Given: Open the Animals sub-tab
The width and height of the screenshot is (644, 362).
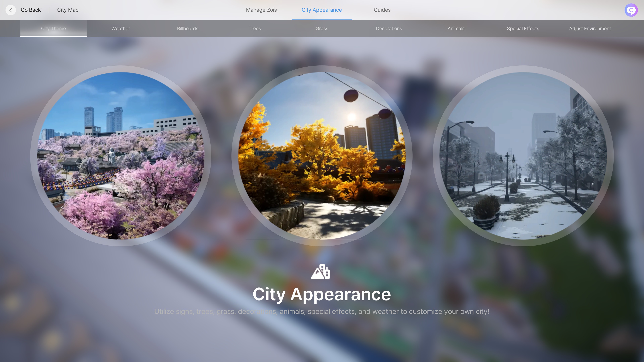Looking at the screenshot, I should [x=456, y=28].
